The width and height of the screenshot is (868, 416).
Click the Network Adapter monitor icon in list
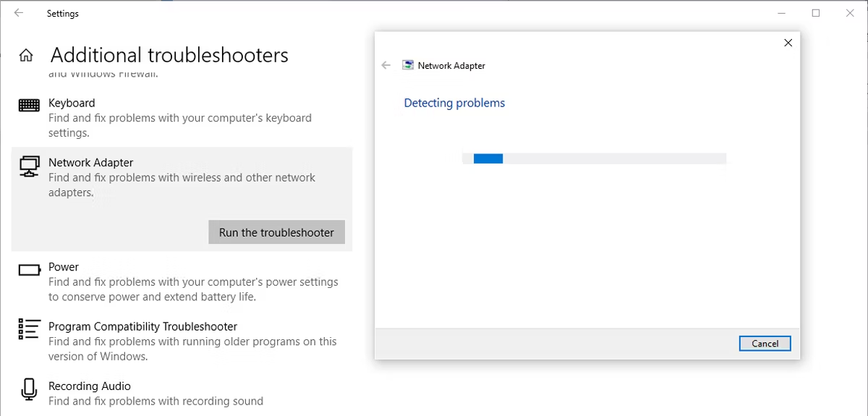[29, 166]
